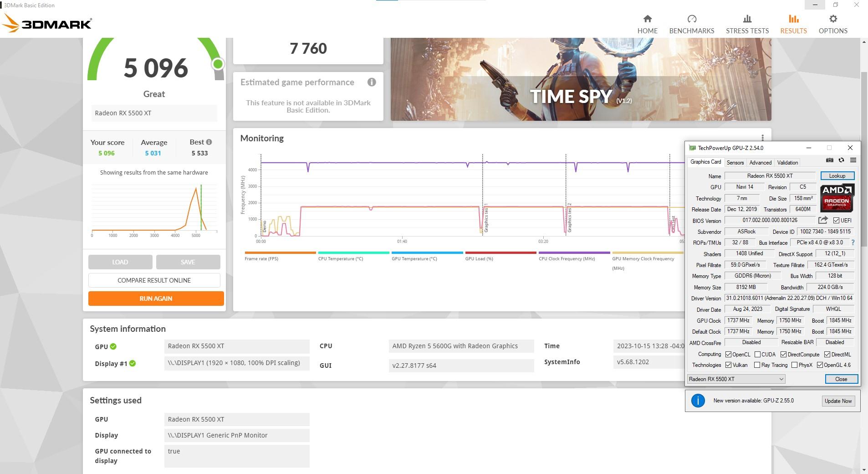Toggle Ray Tracing checkbox
This screenshot has width=868, height=474.
757,365
